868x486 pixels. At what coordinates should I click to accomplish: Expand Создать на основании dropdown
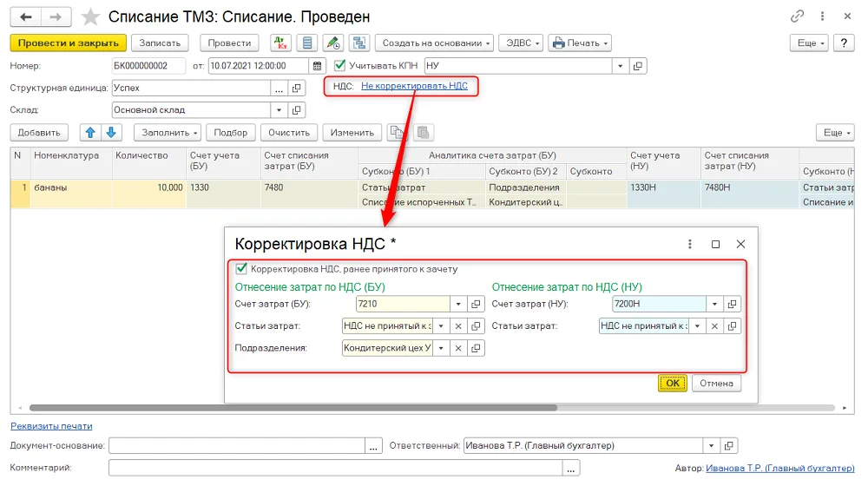435,43
